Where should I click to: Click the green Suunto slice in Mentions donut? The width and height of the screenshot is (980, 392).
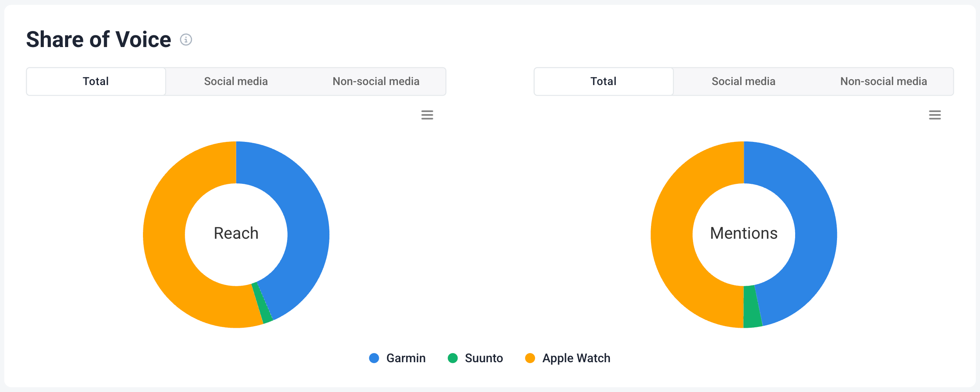pyautogui.click(x=752, y=308)
